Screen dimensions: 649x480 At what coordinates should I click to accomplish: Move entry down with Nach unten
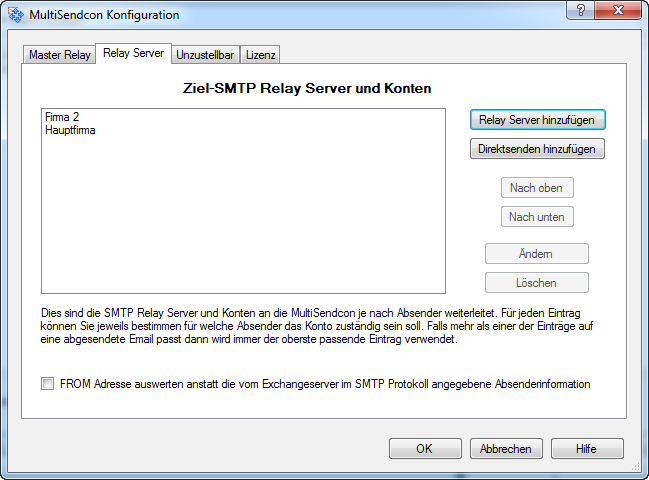[537, 217]
